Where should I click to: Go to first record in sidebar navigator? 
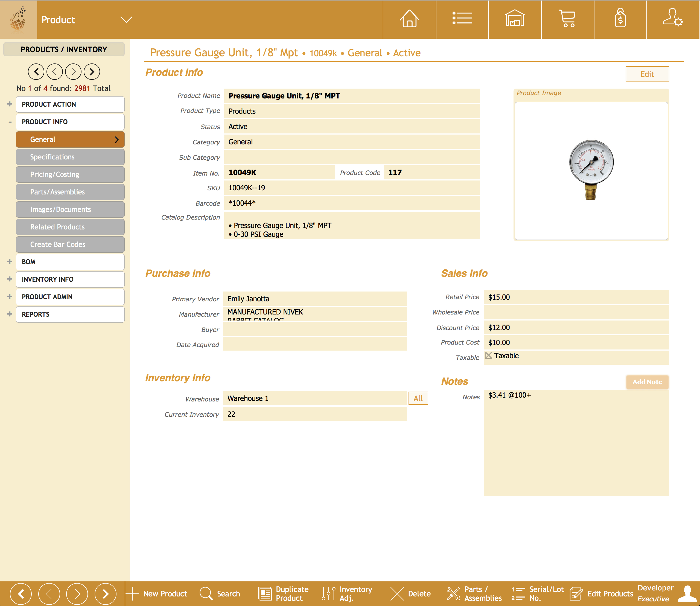(x=36, y=72)
